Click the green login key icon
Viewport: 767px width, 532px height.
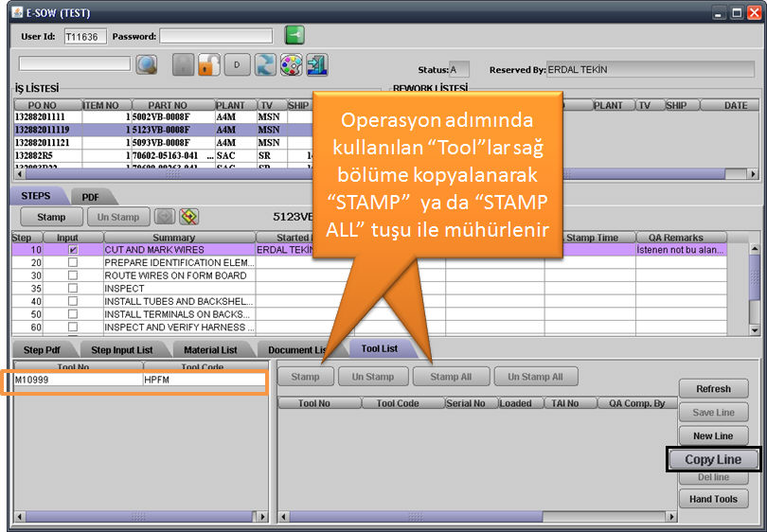(x=294, y=35)
